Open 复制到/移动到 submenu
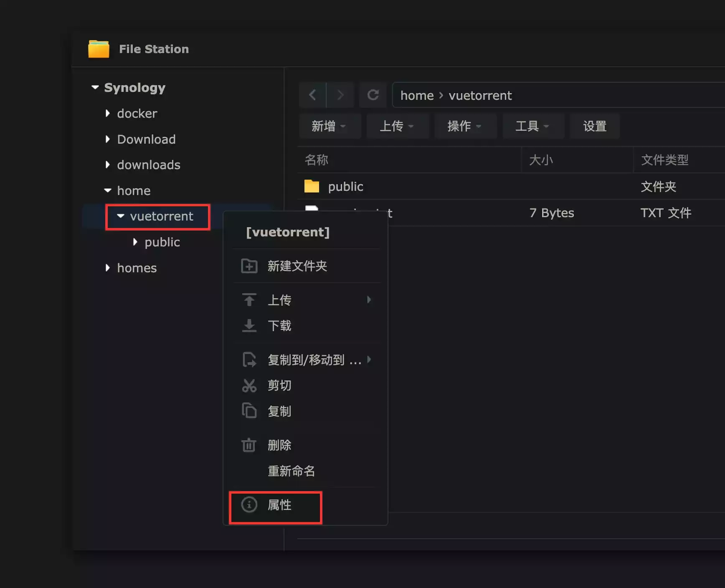This screenshot has width=725, height=588. click(x=314, y=360)
